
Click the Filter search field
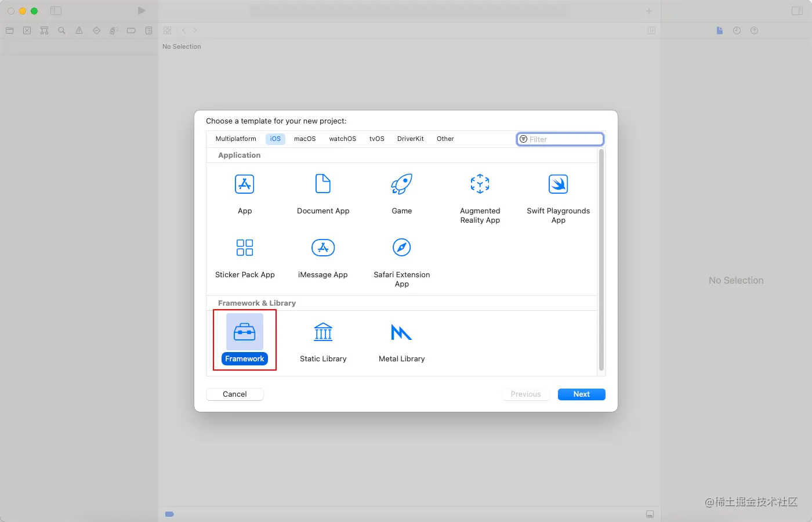tap(560, 139)
